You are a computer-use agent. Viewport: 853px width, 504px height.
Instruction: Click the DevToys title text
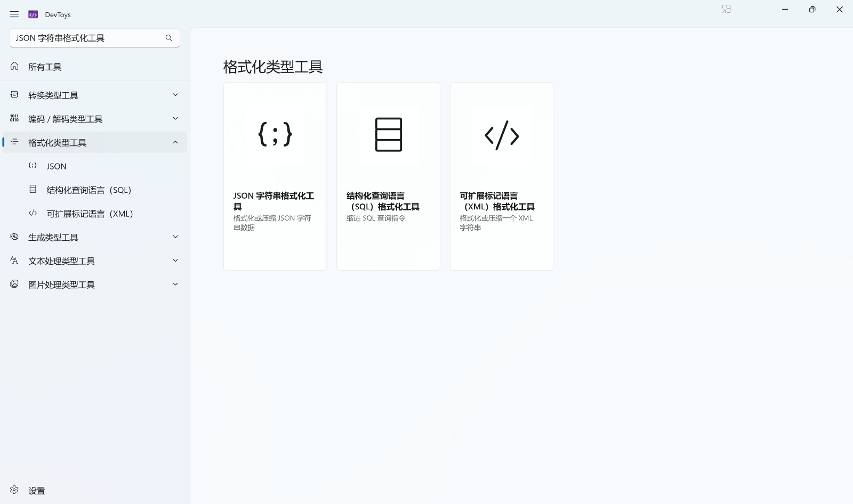[58, 15]
